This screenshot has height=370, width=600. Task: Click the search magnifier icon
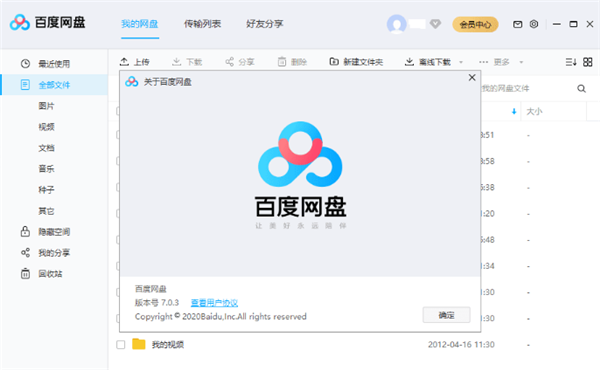coord(581,89)
